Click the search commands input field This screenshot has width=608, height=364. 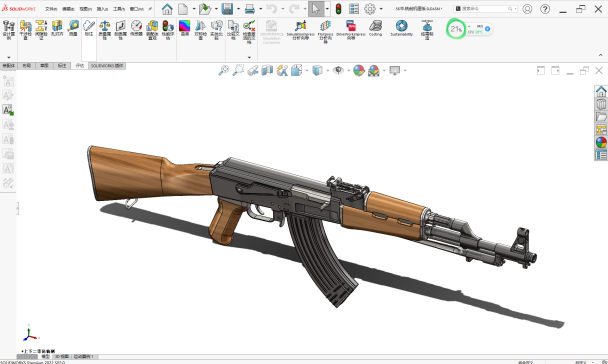point(486,9)
